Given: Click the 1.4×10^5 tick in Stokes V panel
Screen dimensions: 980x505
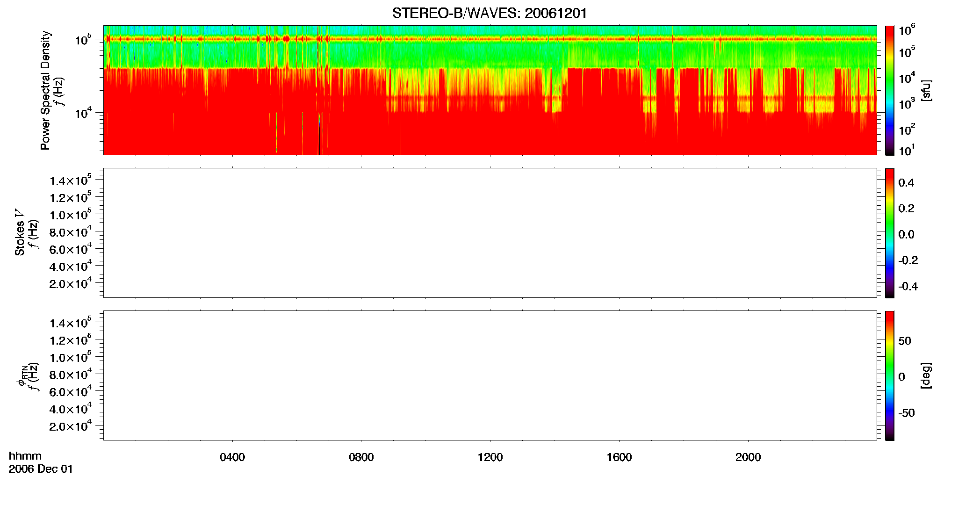Looking at the screenshot, I should point(71,180).
